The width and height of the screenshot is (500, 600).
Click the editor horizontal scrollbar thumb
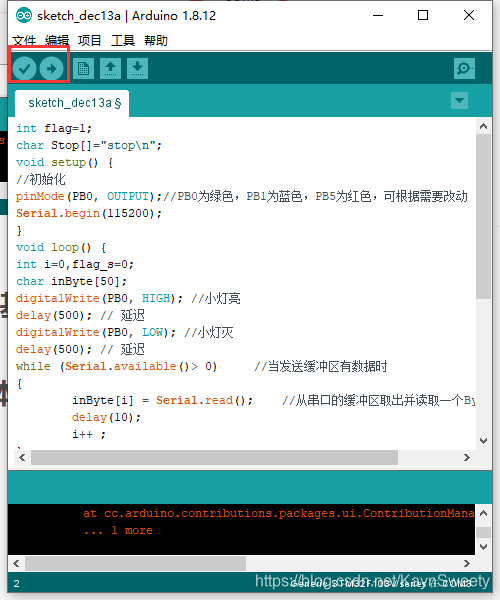pyautogui.click(x=214, y=457)
